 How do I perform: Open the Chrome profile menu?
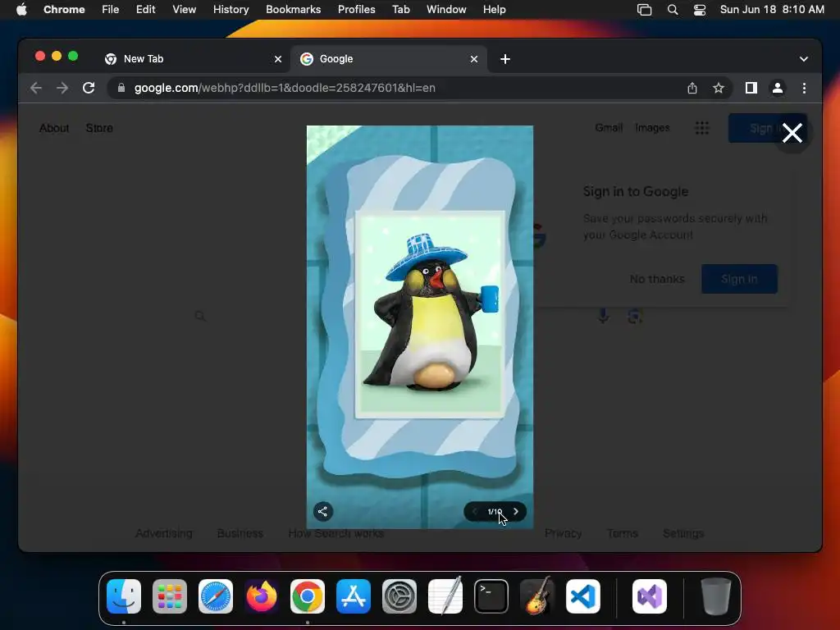coord(778,88)
